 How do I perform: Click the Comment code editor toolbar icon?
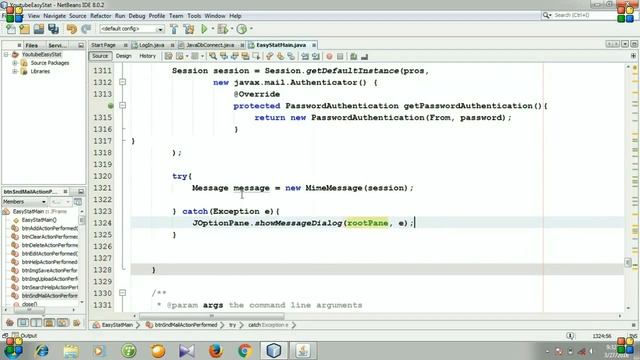(353, 56)
